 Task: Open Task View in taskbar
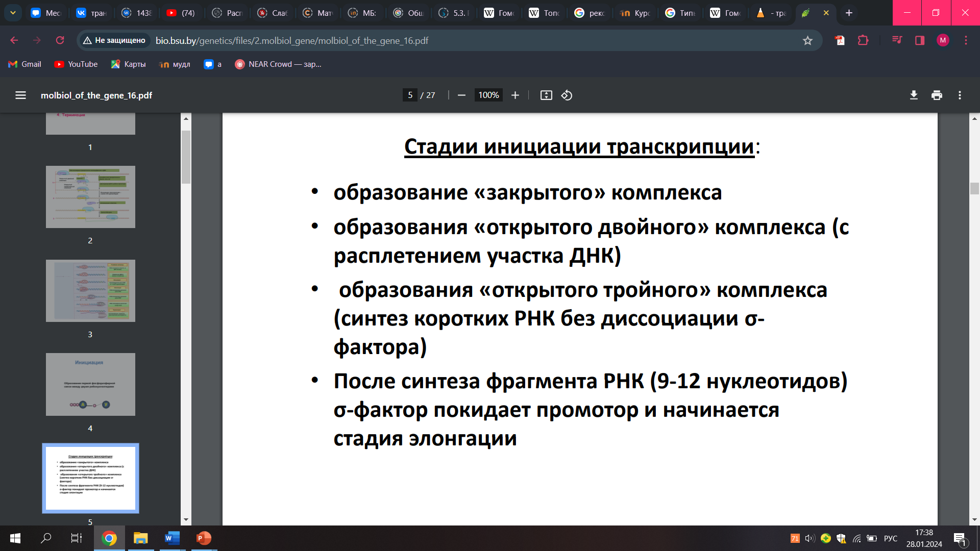(76, 538)
